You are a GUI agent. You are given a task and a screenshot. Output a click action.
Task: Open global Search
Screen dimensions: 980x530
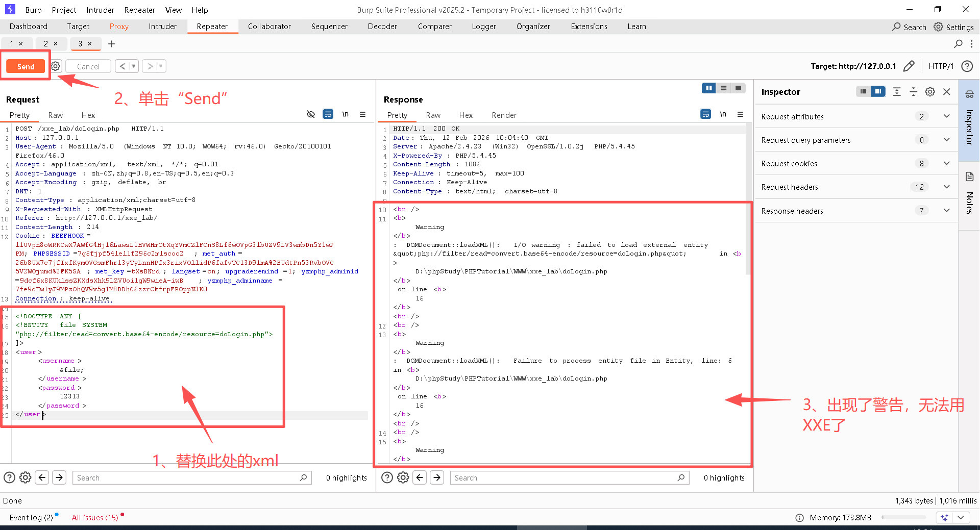pos(909,27)
